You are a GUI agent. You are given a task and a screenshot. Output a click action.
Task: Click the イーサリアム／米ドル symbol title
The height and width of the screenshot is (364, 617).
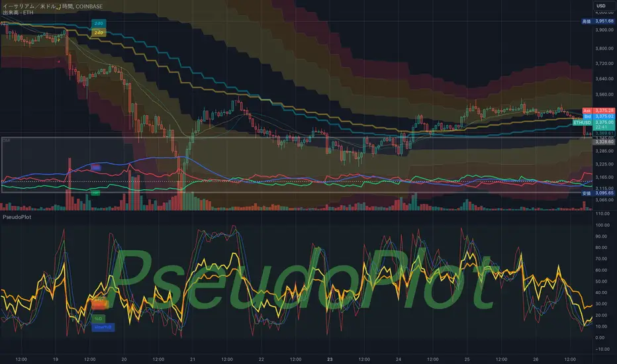[29, 7]
